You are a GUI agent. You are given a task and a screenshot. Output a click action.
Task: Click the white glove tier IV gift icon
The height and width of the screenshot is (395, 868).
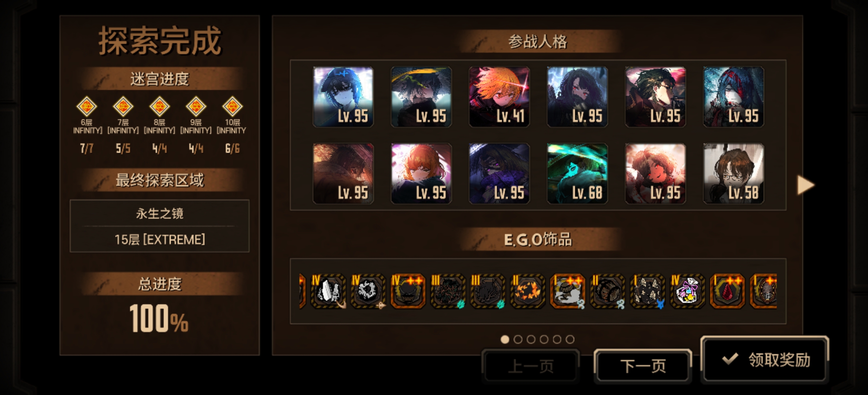[328, 291]
